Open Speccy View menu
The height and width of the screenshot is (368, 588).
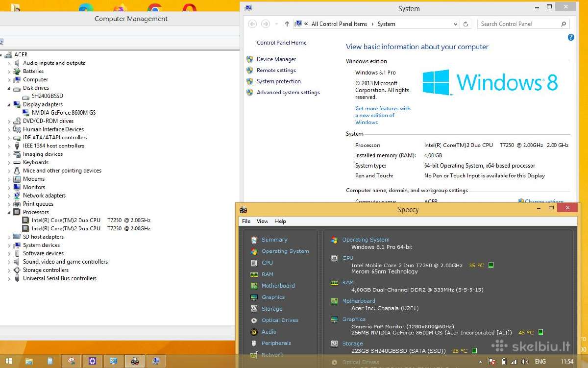(x=262, y=221)
